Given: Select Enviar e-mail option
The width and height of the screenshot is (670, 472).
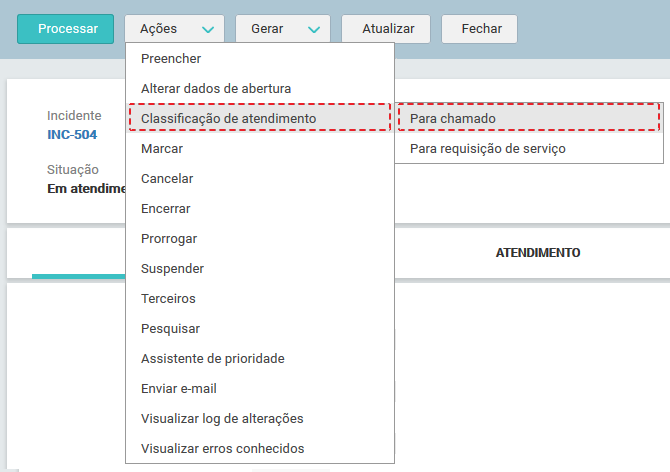Looking at the screenshot, I should [260, 388].
